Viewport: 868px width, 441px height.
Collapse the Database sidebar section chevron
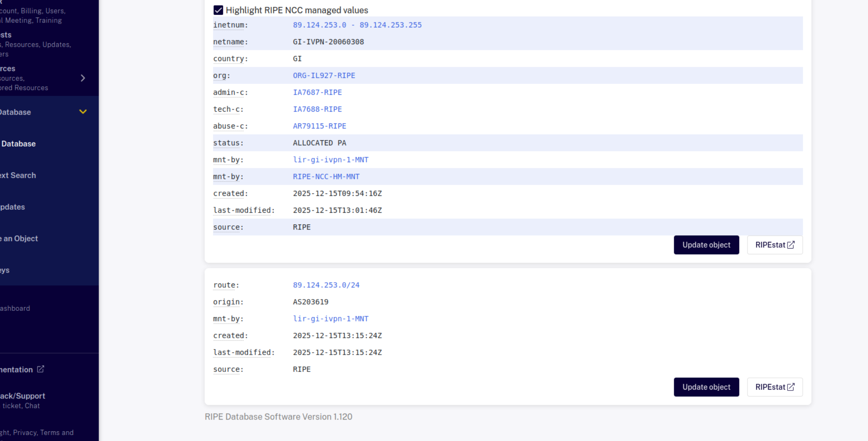coord(83,112)
